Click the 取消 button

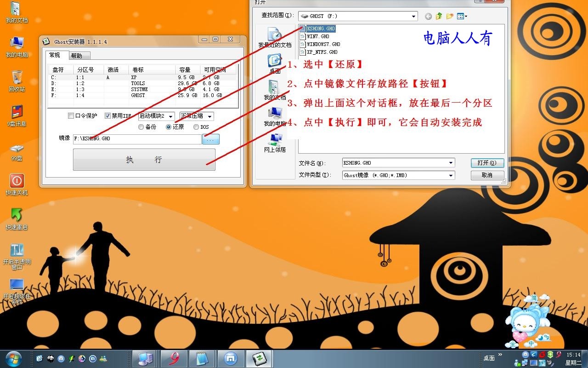coord(487,175)
